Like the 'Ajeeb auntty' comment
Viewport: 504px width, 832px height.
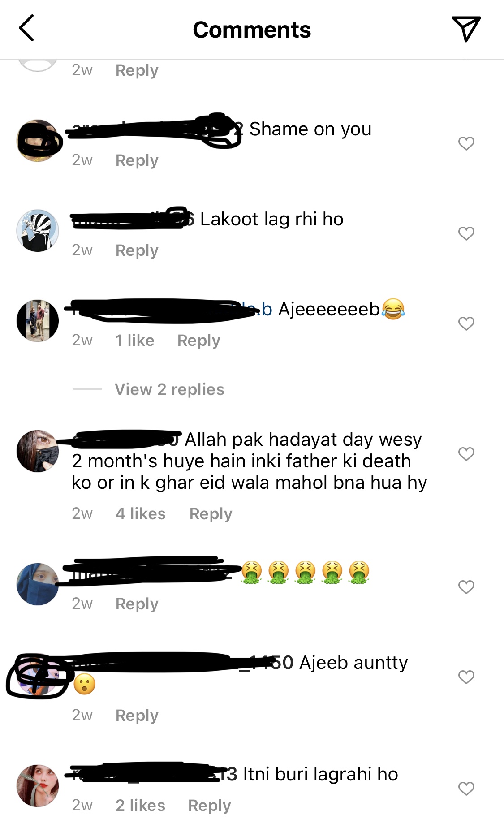(466, 677)
